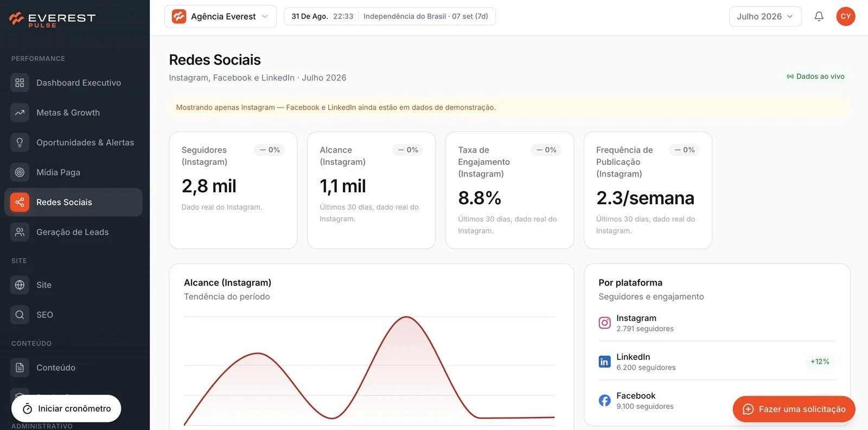Select Mídia Paga in sidebar
This screenshot has width=868, height=430.
tap(73, 172)
